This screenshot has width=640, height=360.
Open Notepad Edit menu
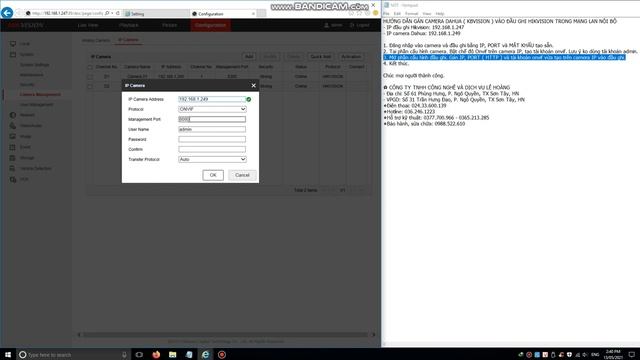pos(397,13)
